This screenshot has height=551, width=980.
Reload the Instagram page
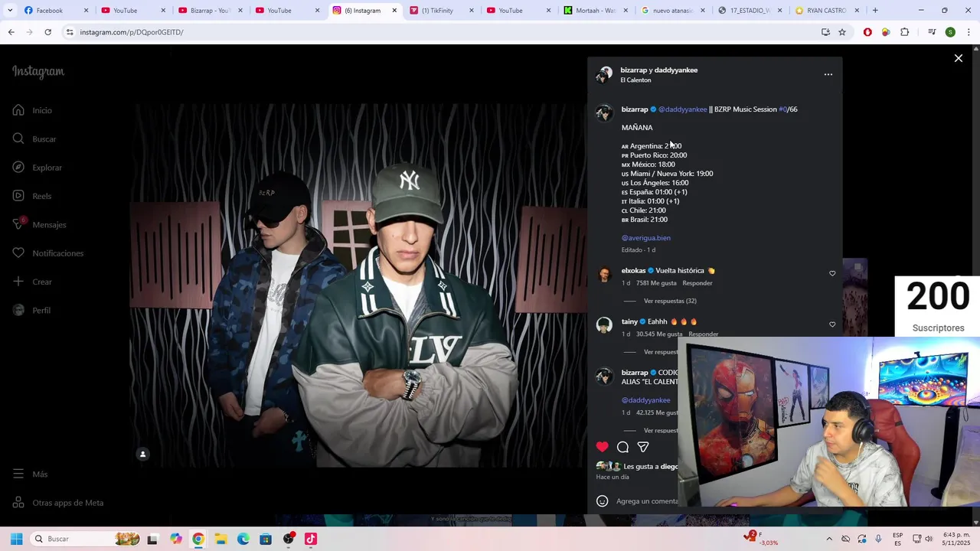(47, 32)
